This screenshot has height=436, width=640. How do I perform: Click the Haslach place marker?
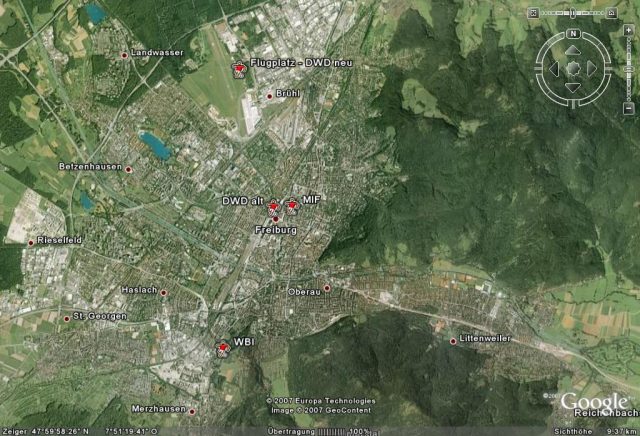[x=164, y=292]
